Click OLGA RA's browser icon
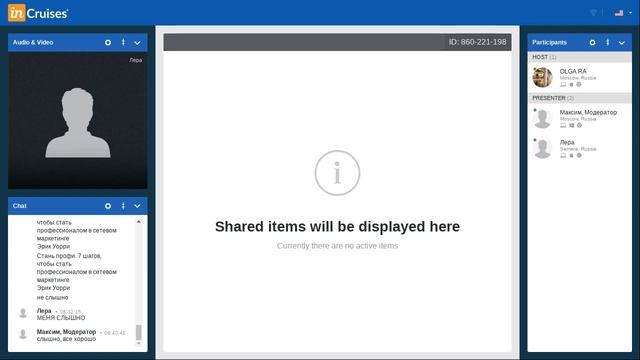640x360 pixels. click(579, 84)
